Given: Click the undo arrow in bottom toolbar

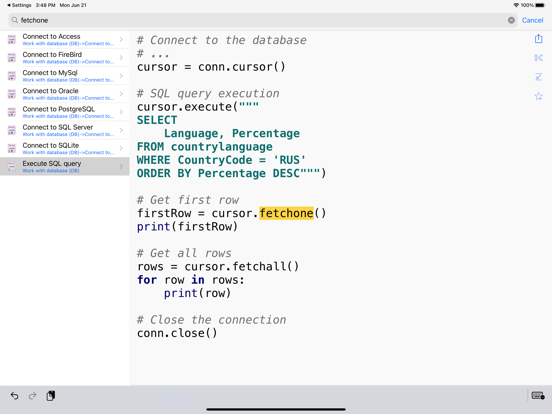Looking at the screenshot, I should coord(14,396).
